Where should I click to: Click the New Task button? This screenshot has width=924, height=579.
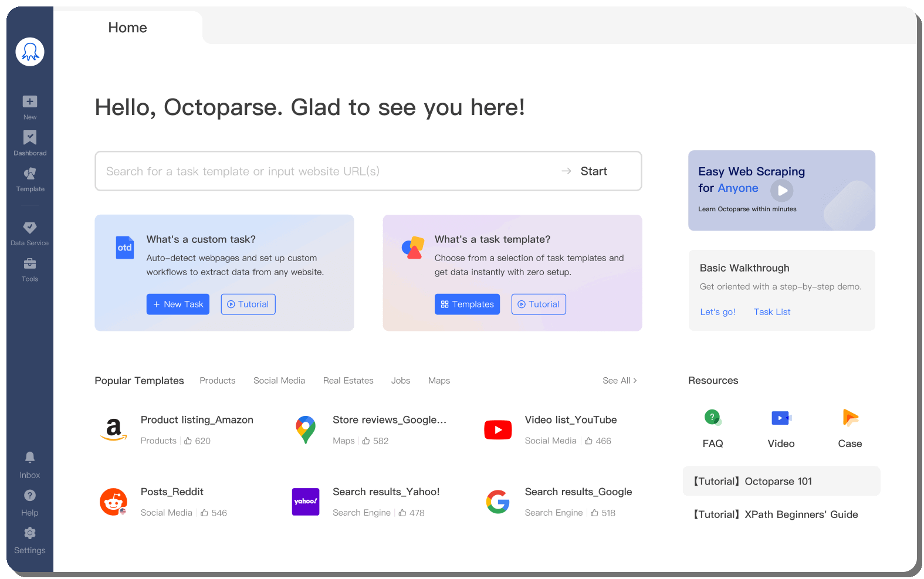coord(178,304)
